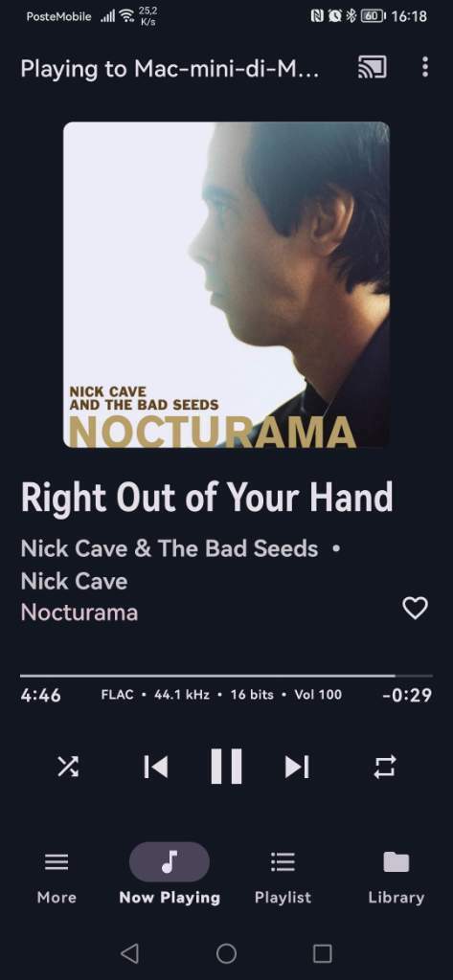
Task: Skip to the previous track
Action: point(156,767)
